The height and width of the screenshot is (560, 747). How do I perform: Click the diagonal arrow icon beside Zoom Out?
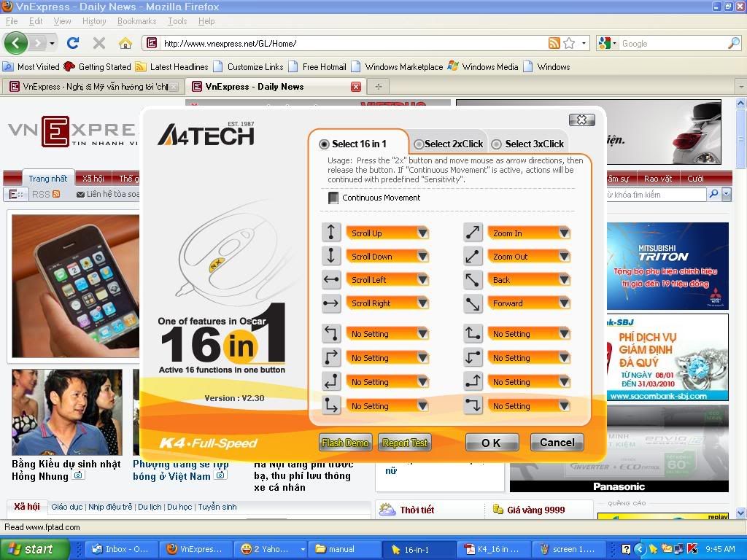point(473,256)
